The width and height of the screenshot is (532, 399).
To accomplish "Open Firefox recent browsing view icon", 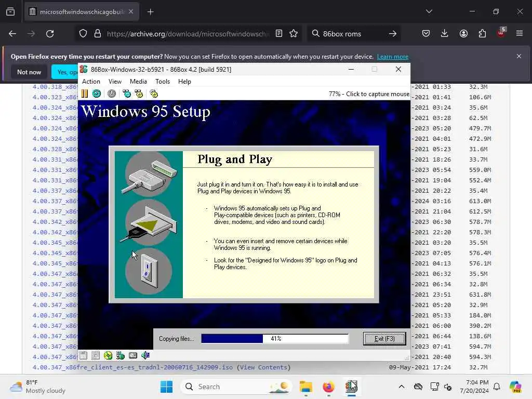I will click(x=10, y=12).
